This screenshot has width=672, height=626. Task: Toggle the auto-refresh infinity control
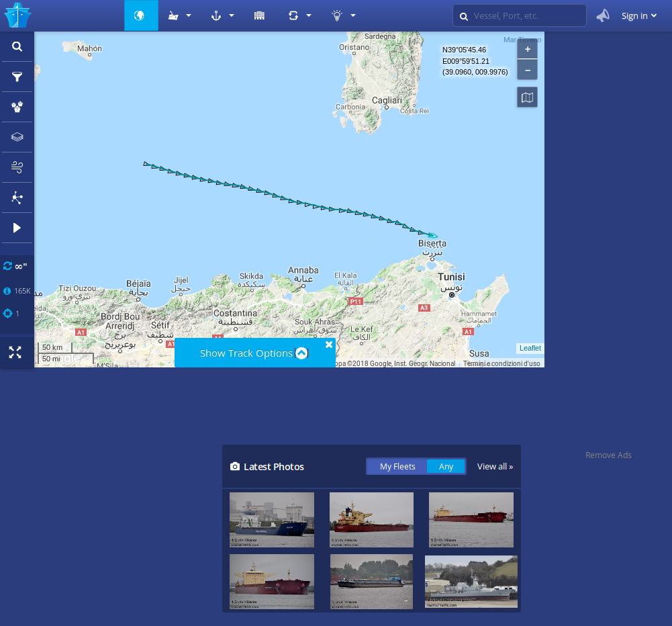pyautogui.click(x=15, y=266)
